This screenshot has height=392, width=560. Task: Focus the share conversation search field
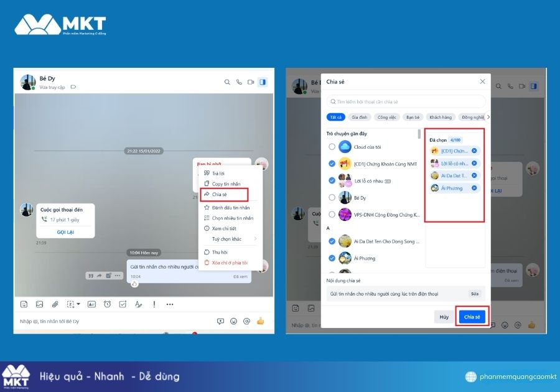point(406,101)
